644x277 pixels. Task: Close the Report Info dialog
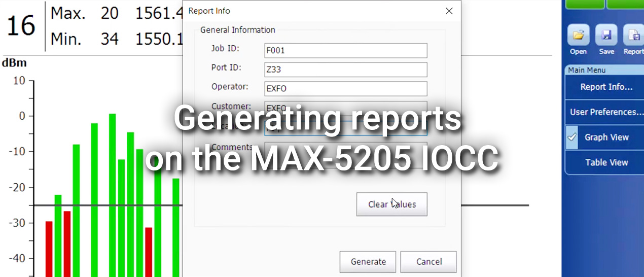click(x=449, y=11)
